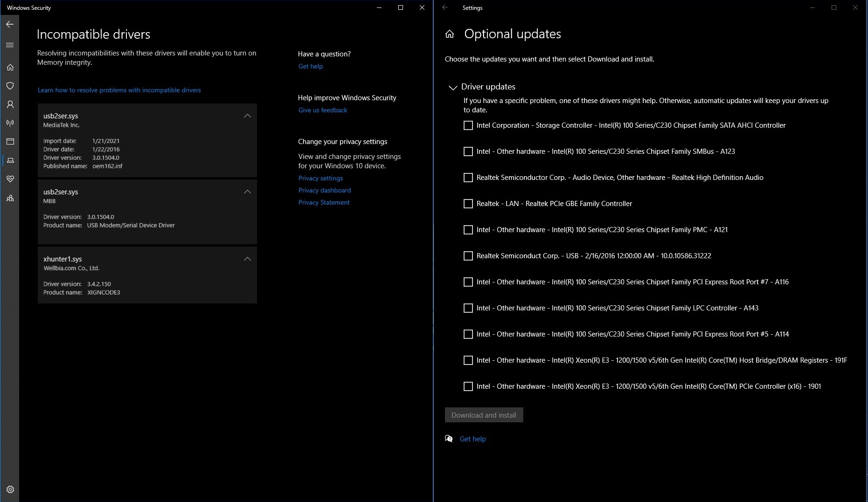Select Realtek PCIe GBE Family Controller update
The height and width of the screenshot is (502, 868).
[x=468, y=204]
